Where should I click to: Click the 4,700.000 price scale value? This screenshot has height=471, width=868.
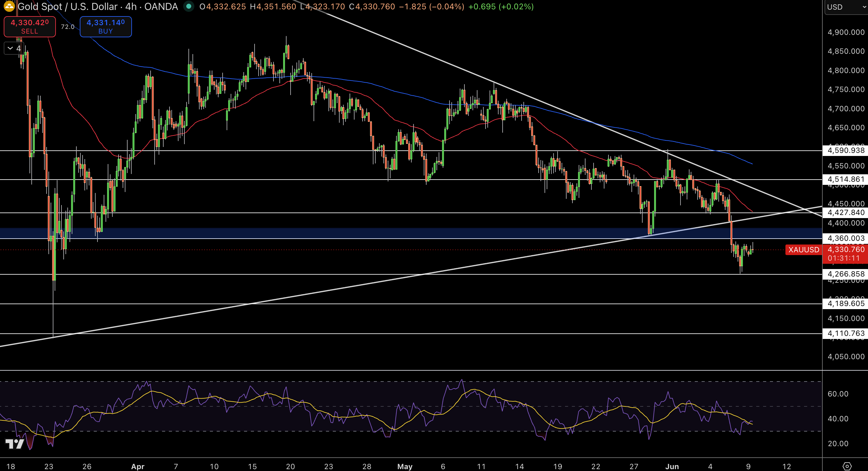(846, 108)
